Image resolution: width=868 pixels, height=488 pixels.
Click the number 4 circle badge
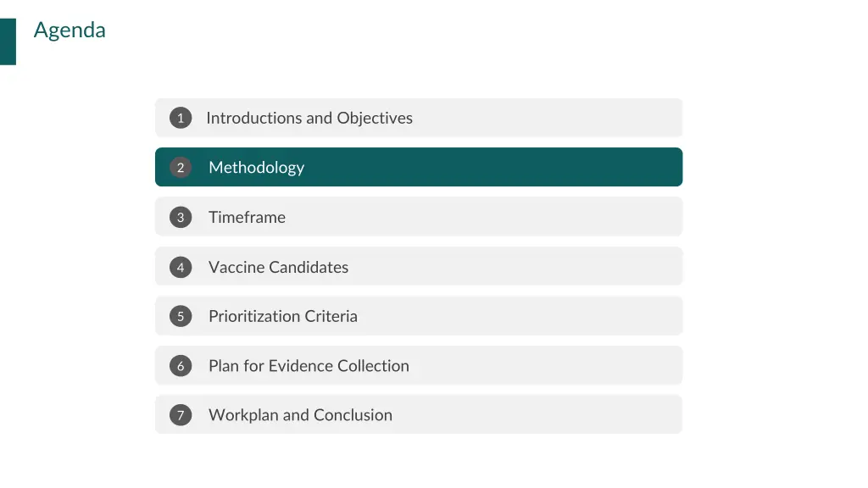coord(181,267)
